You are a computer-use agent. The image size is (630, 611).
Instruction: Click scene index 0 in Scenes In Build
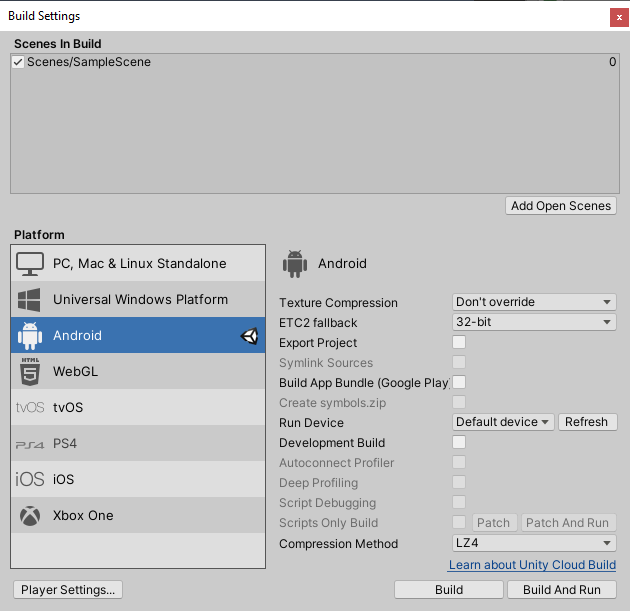[612, 62]
